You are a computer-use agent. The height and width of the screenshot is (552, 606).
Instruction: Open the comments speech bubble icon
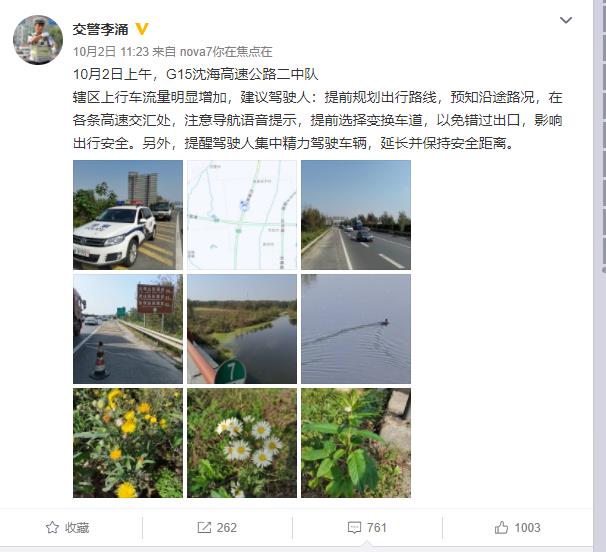tap(354, 528)
